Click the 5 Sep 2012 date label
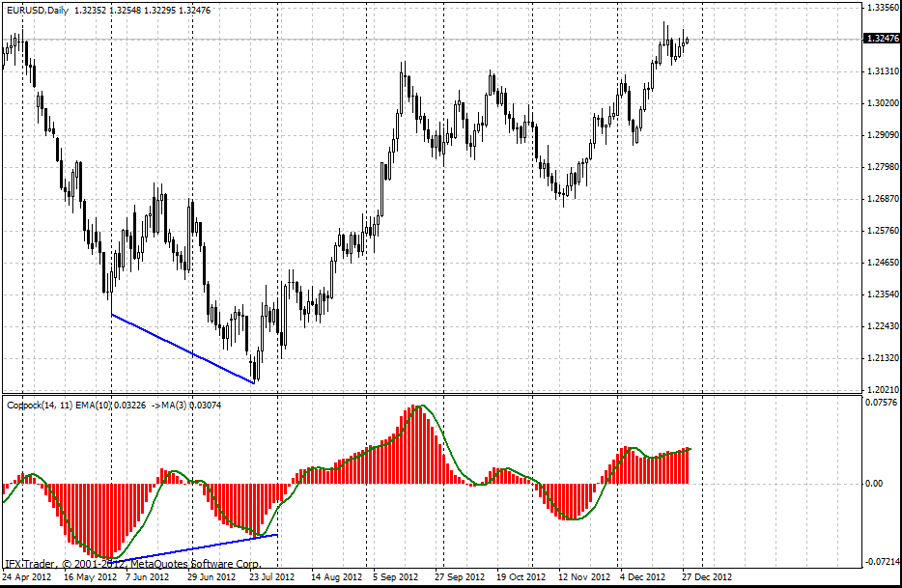 395,576
